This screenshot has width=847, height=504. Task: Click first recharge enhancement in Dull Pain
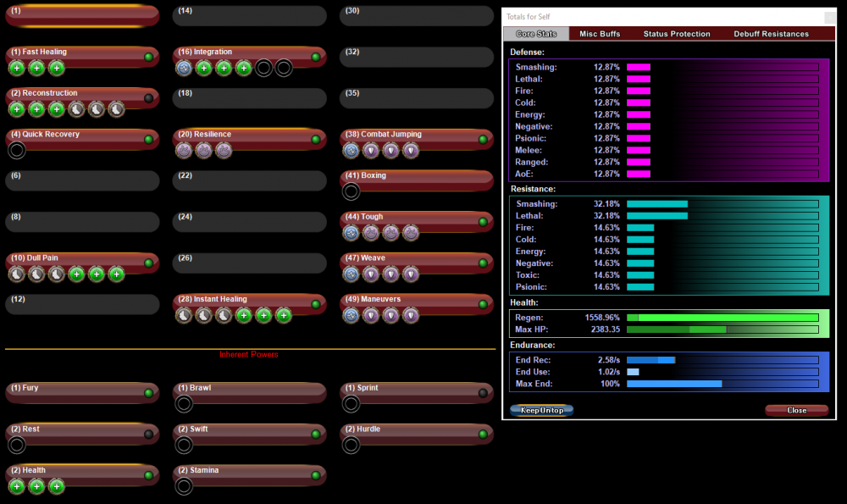click(17, 274)
